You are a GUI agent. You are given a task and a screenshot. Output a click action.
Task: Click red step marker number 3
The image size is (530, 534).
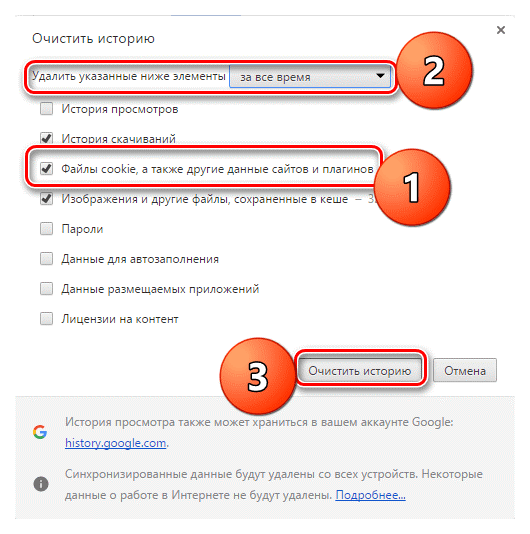click(x=258, y=376)
